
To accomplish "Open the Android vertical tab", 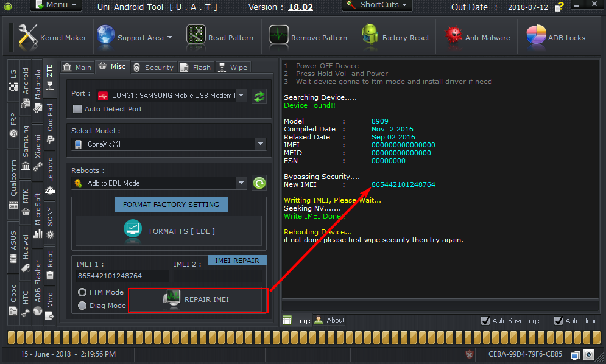I will pos(26,87).
